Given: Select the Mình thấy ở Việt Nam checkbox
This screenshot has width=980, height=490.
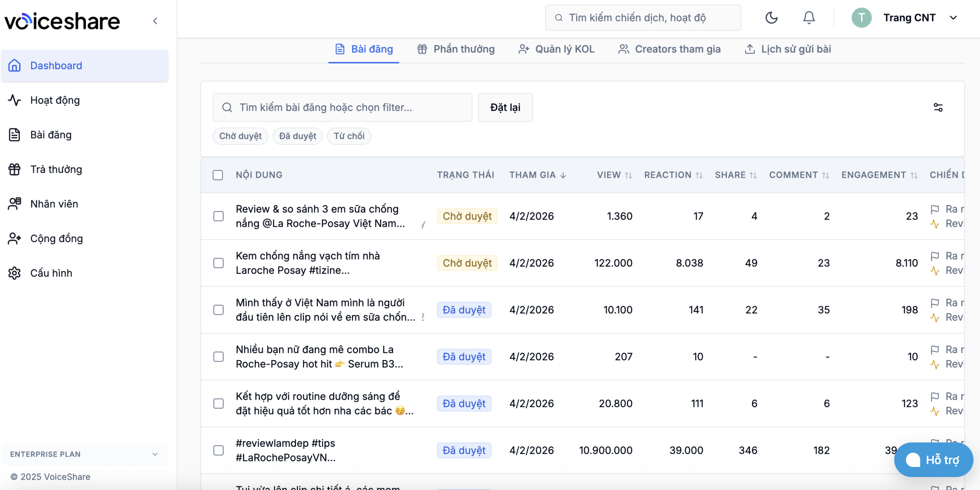Looking at the screenshot, I should 218,310.
